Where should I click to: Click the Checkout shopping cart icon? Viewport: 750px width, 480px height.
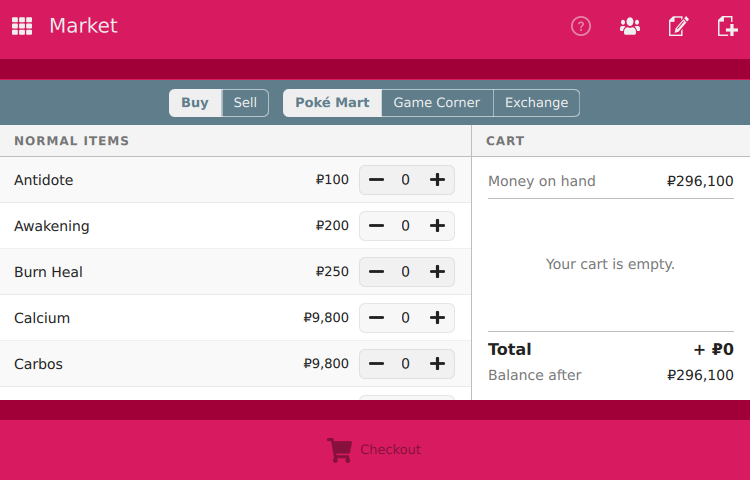(340, 450)
